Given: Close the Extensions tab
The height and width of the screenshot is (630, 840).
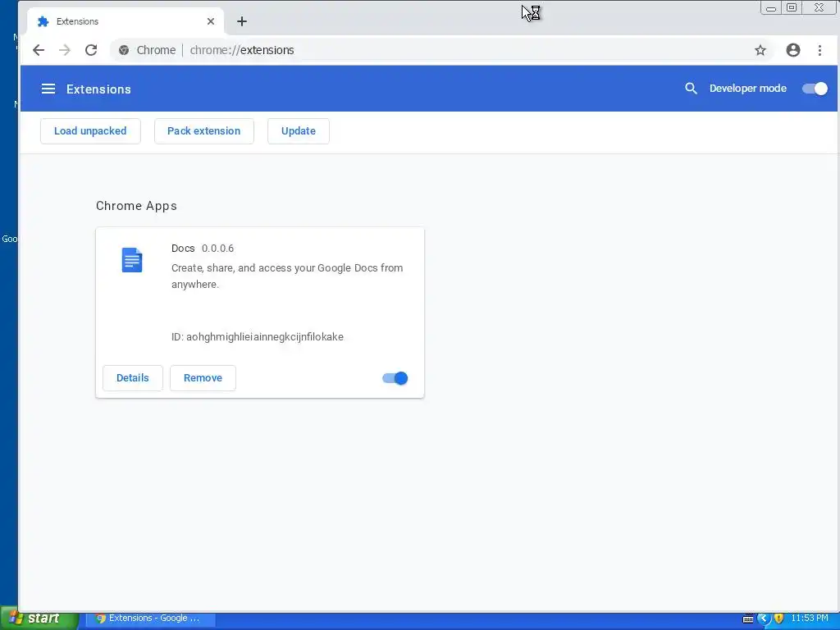Looking at the screenshot, I should (211, 21).
